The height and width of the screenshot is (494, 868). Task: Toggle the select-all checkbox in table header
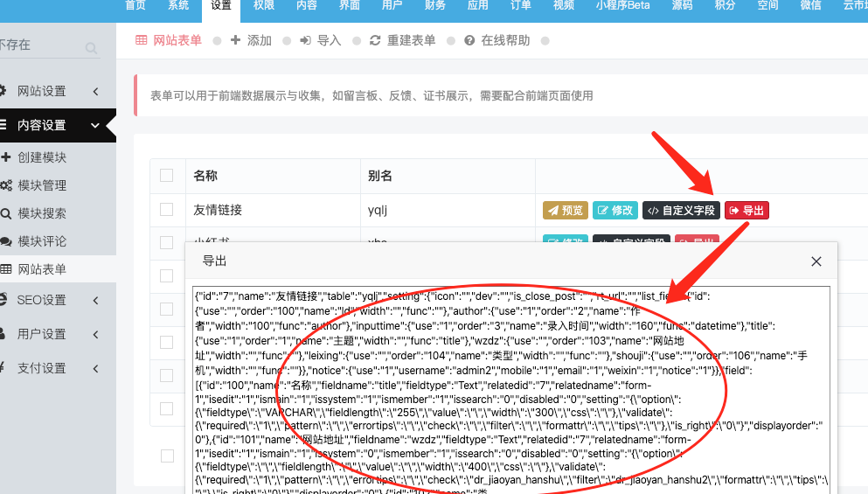tap(167, 176)
